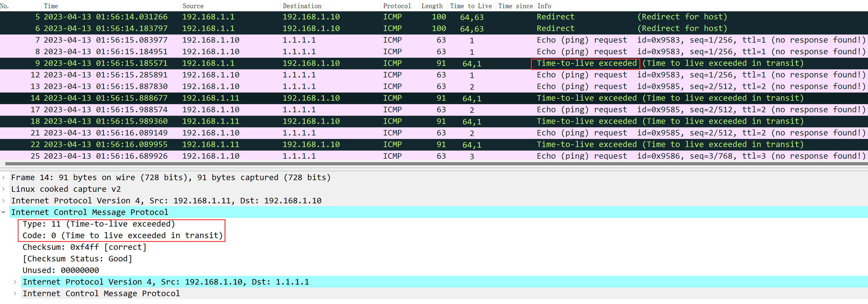Click the Time to Live column header
The image size is (868, 304).
(472, 6)
